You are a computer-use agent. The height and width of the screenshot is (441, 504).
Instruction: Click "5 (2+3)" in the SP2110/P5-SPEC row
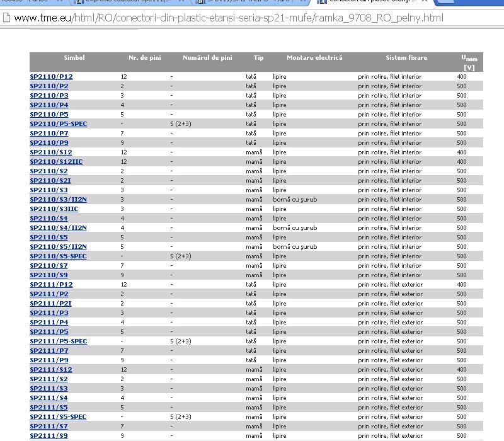click(181, 123)
